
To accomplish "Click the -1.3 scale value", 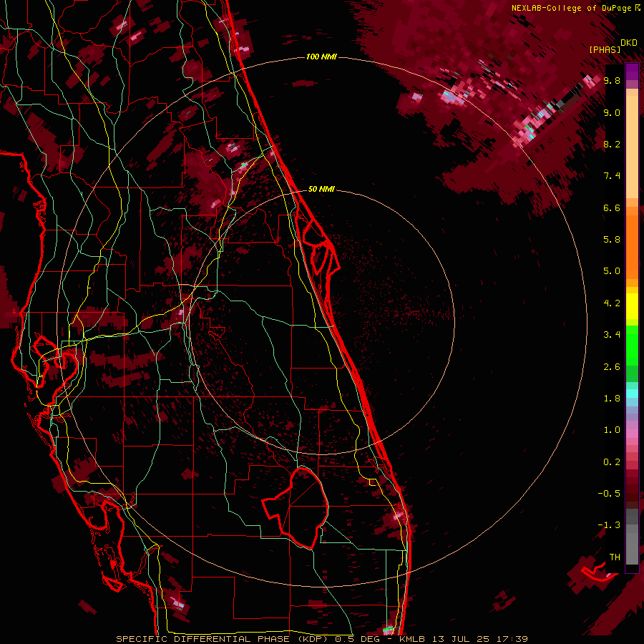I will [x=609, y=525].
